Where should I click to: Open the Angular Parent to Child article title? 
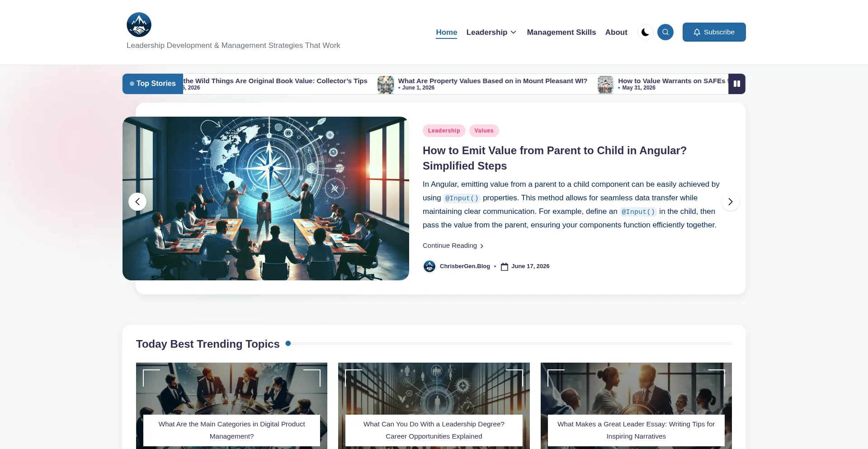pos(555,158)
